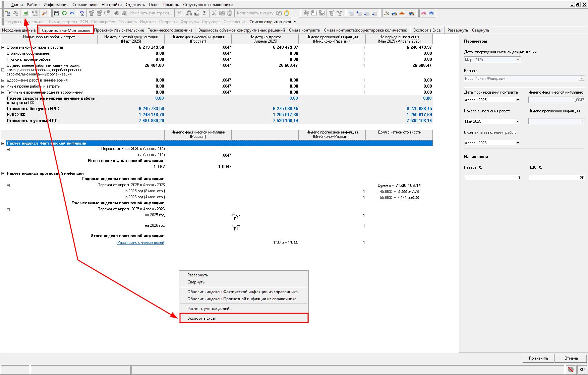Save using the floppy disk icon

57,13
